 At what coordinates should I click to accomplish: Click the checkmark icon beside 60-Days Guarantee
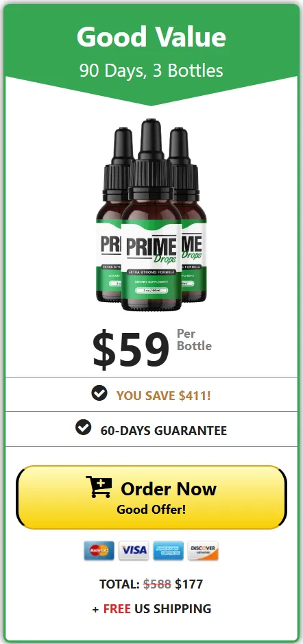[84, 427]
